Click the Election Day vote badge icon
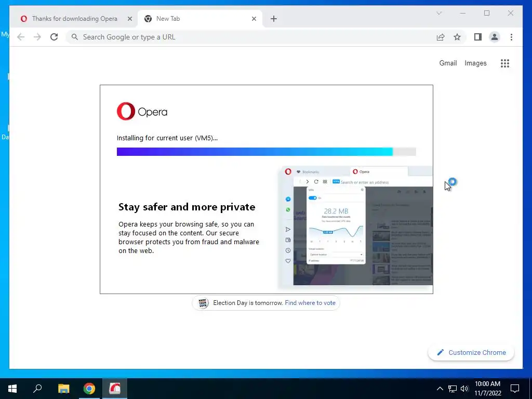 203,303
